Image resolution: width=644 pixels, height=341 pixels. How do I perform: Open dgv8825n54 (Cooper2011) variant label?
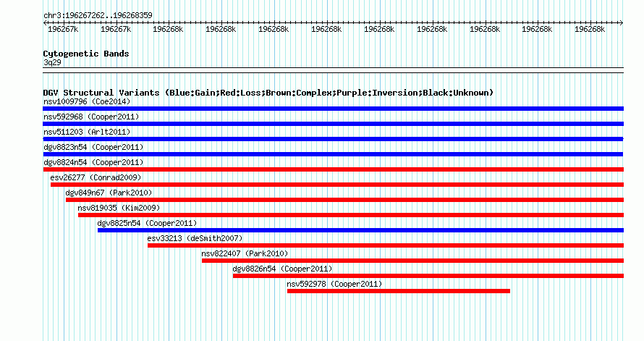[147, 223]
